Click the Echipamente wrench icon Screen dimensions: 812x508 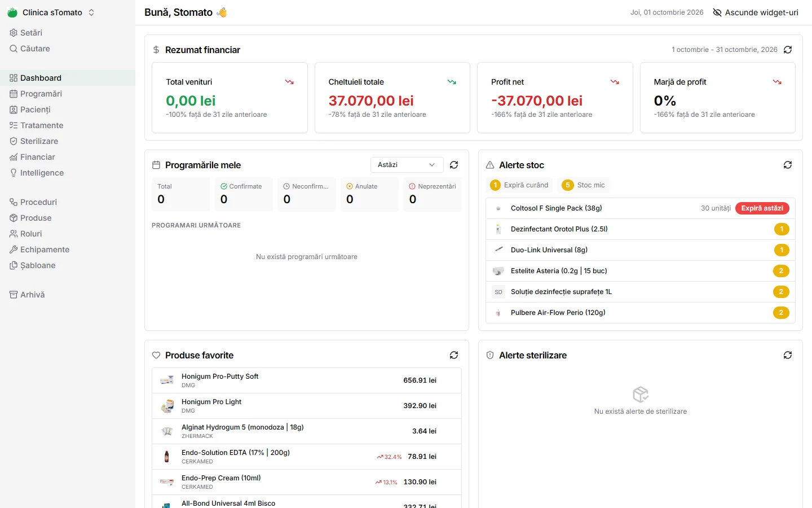pos(14,249)
